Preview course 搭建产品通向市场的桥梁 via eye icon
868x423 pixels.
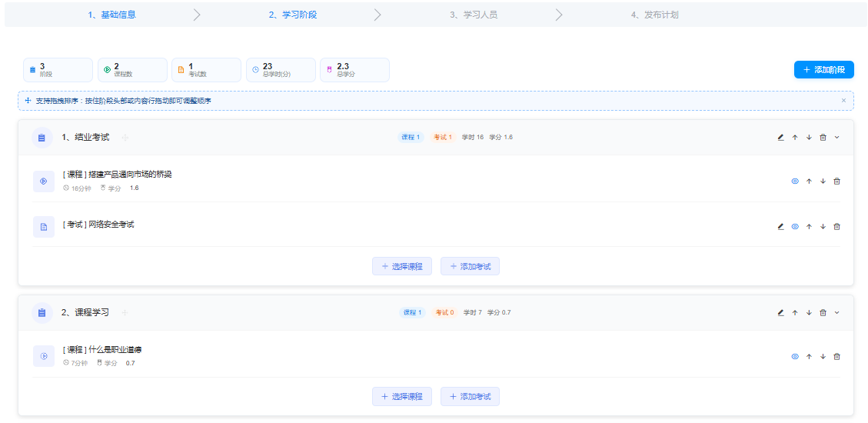[795, 181]
